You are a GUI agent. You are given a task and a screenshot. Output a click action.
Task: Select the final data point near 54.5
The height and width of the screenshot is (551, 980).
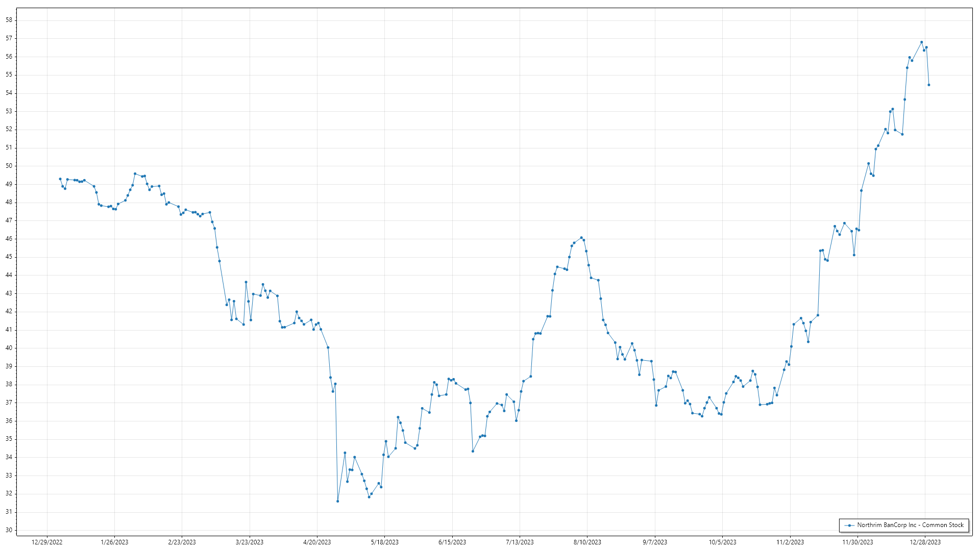click(x=928, y=85)
